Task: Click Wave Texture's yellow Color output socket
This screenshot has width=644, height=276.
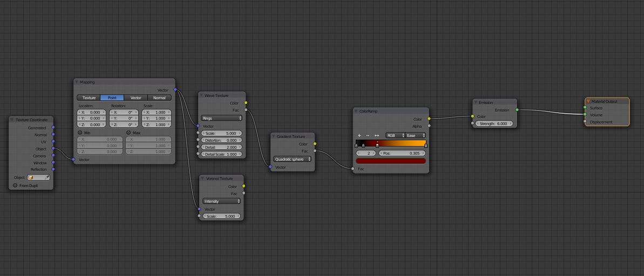Action: point(246,103)
